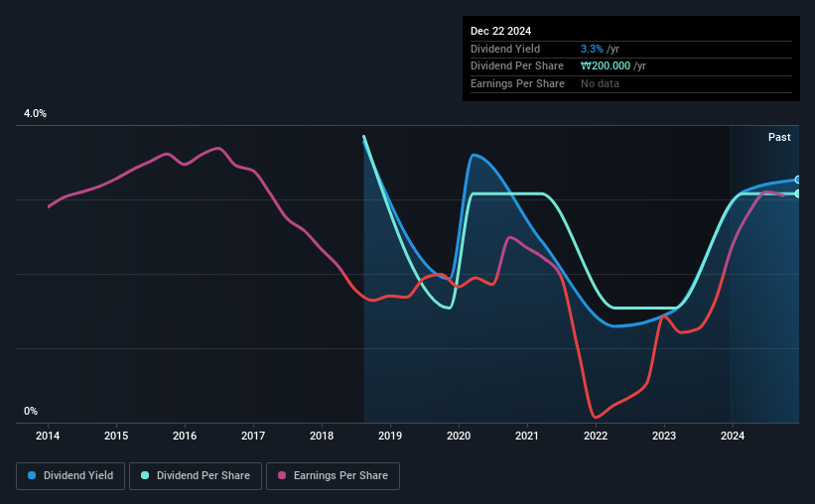The width and height of the screenshot is (815, 504).
Task: Click the 0% y-axis label
Action: point(31,411)
